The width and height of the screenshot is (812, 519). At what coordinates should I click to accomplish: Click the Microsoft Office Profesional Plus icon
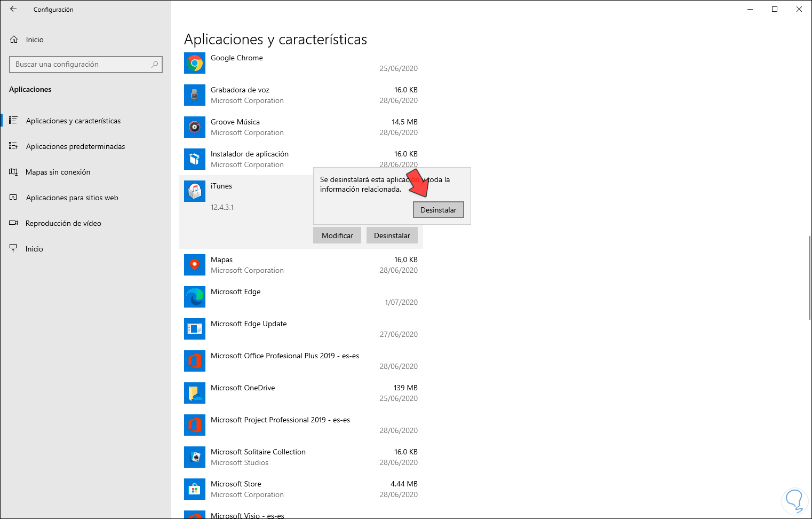[x=195, y=361]
